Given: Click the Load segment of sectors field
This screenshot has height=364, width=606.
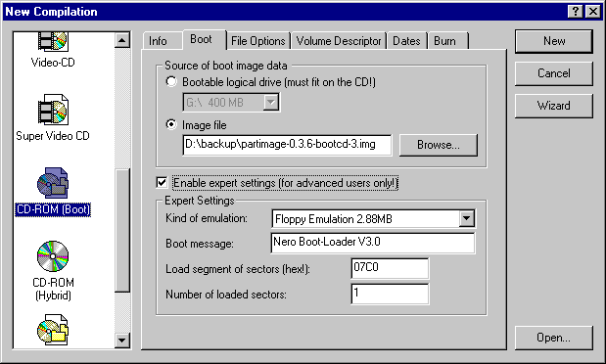Looking at the screenshot, I should [x=390, y=268].
